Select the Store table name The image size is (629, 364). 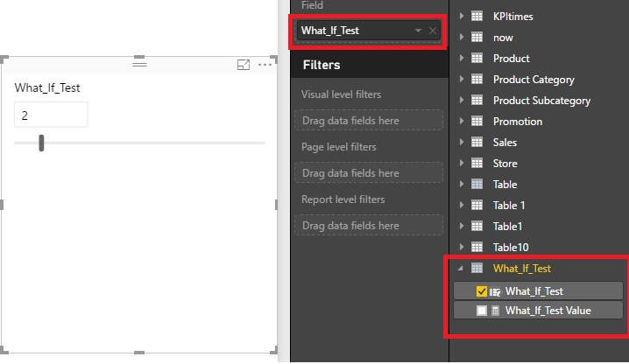505,164
